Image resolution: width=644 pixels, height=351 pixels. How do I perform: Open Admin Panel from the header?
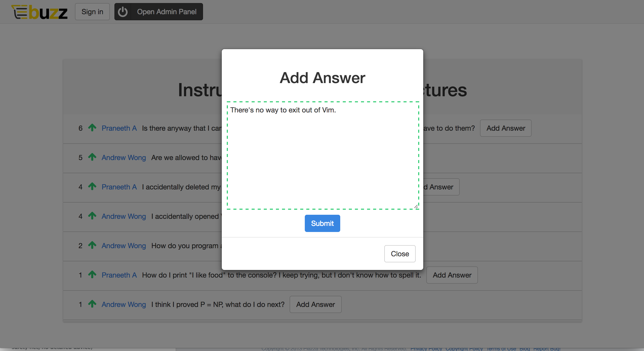click(x=167, y=12)
